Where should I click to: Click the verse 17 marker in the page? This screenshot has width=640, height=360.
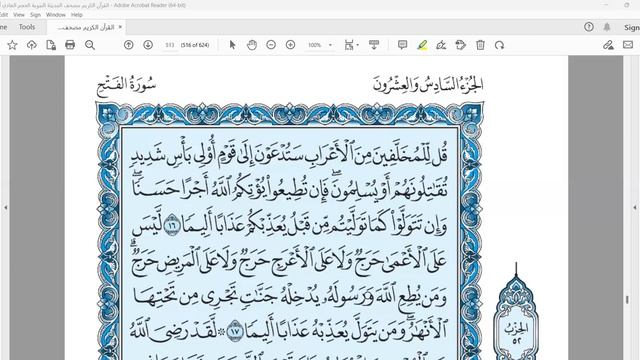235,331
